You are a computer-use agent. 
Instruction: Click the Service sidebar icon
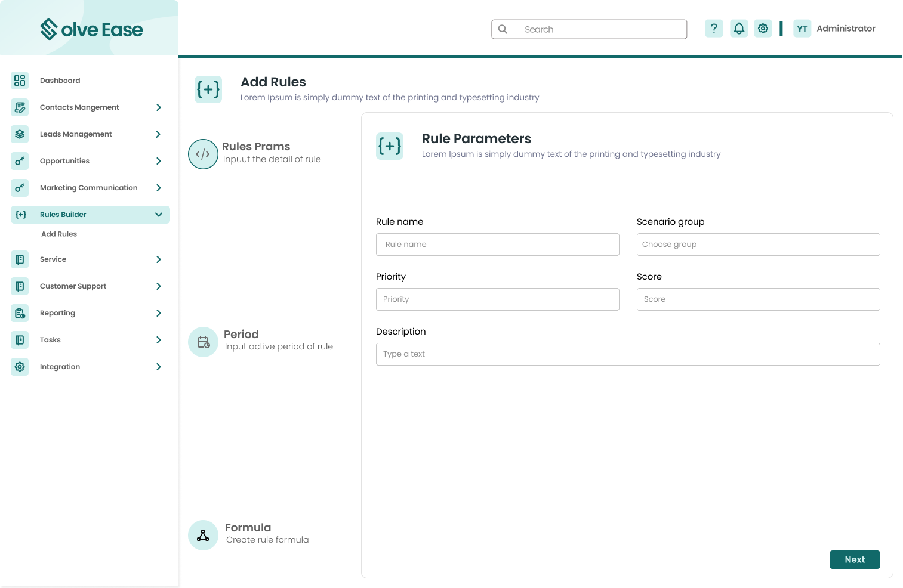pyautogui.click(x=20, y=259)
